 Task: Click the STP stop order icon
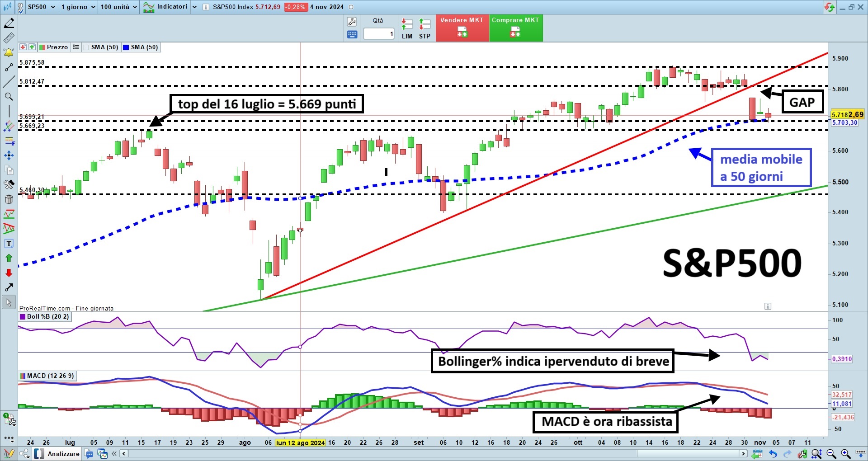[x=425, y=28]
